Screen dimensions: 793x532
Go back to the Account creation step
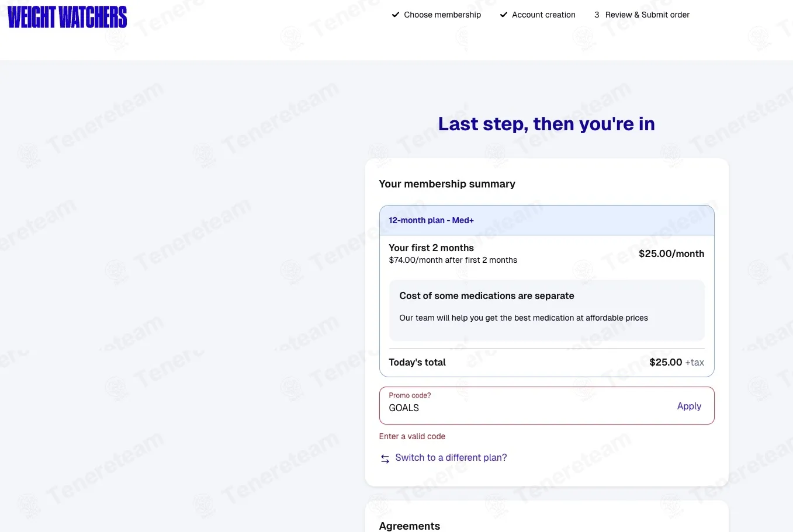(543, 15)
